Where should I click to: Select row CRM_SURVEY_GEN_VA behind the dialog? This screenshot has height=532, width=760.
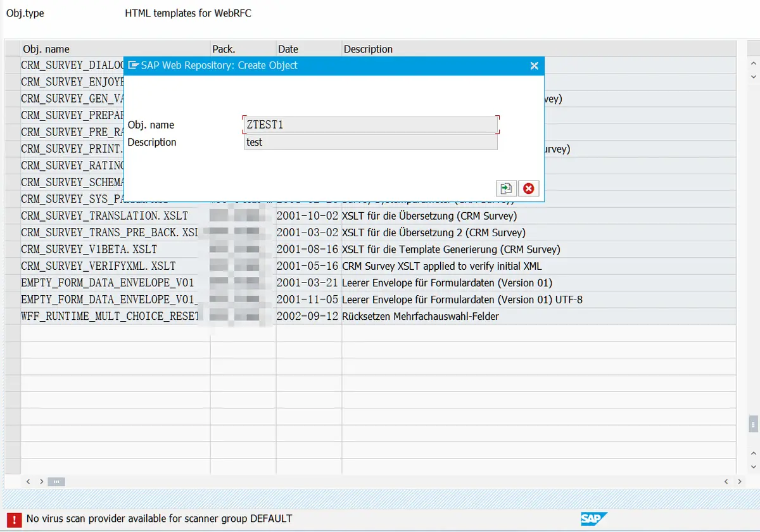click(x=72, y=99)
